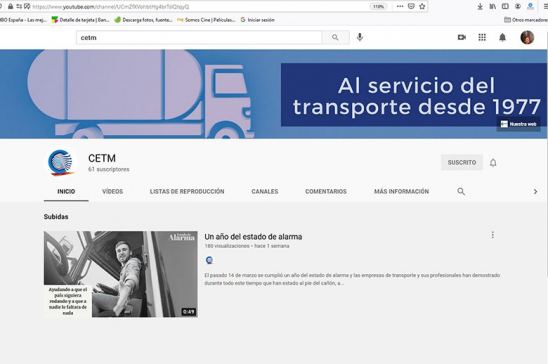Bookmark this page with star icon
This screenshot has width=548, height=364.
point(422,6)
